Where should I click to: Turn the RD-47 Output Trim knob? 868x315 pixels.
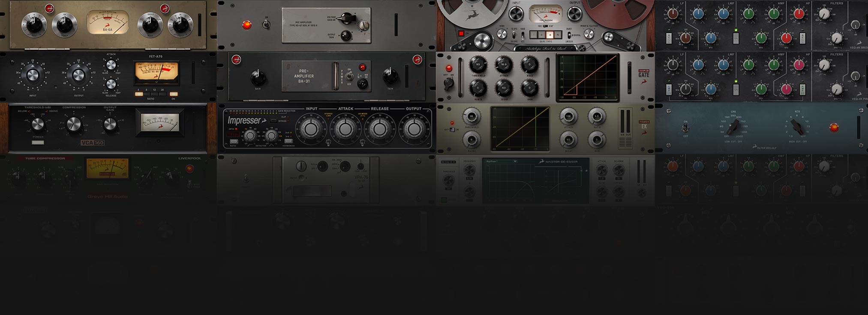346,36
